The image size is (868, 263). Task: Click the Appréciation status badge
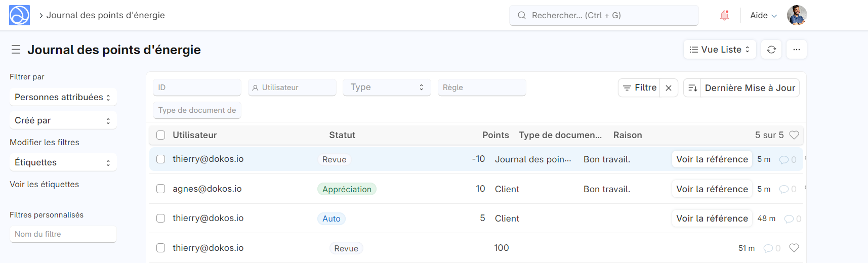347,189
